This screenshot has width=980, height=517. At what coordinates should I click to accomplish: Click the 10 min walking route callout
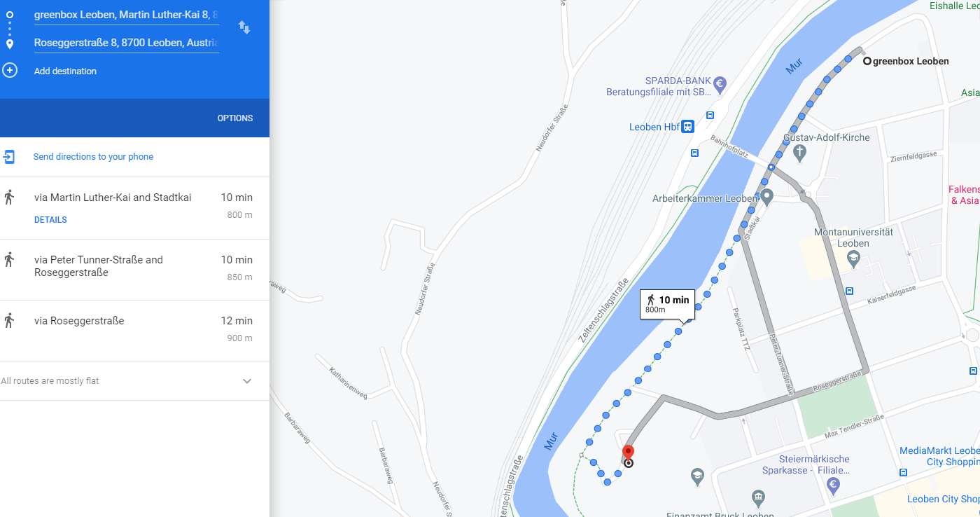(x=667, y=304)
